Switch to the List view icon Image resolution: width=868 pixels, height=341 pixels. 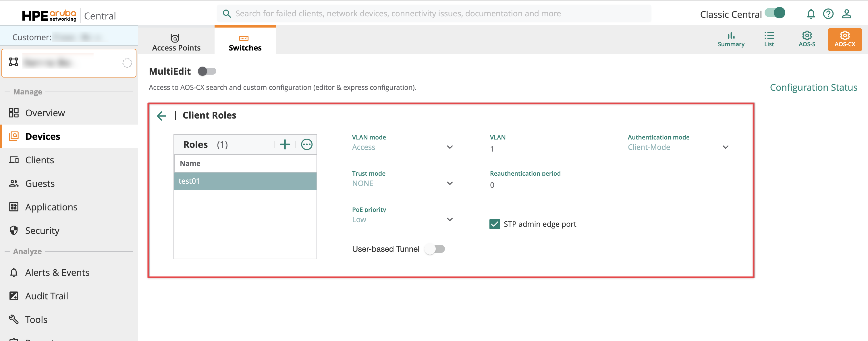769,39
